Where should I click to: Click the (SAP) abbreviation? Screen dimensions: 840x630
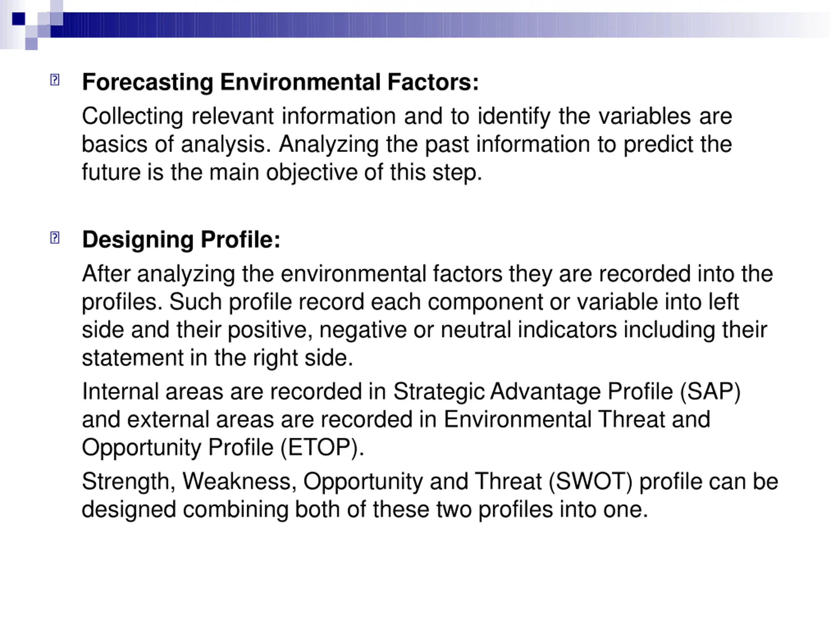pyautogui.click(x=710, y=392)
